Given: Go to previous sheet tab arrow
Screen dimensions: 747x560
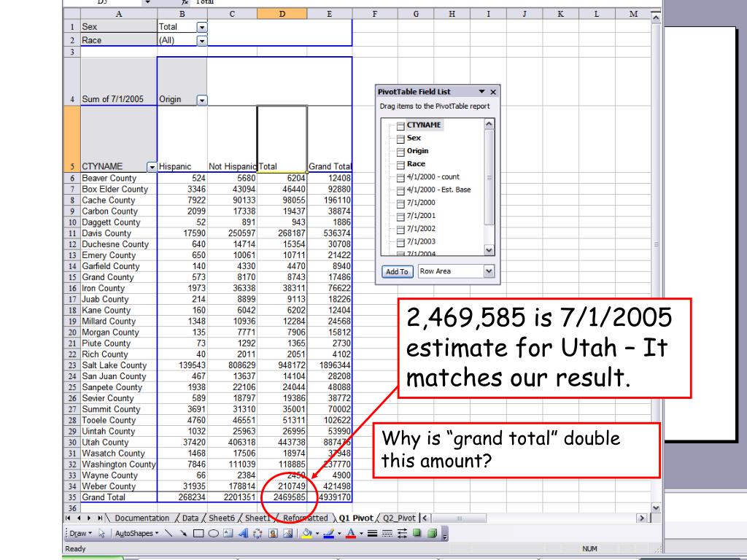Looking at the screenshot, I should click(79, 518).
